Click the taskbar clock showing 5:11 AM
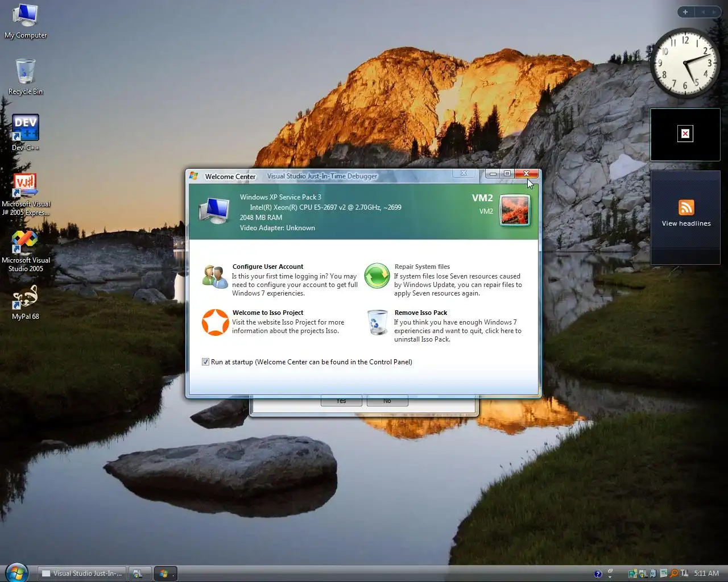Image resolution: width=728 pixels, height=582 pixels. pos(706,573)
